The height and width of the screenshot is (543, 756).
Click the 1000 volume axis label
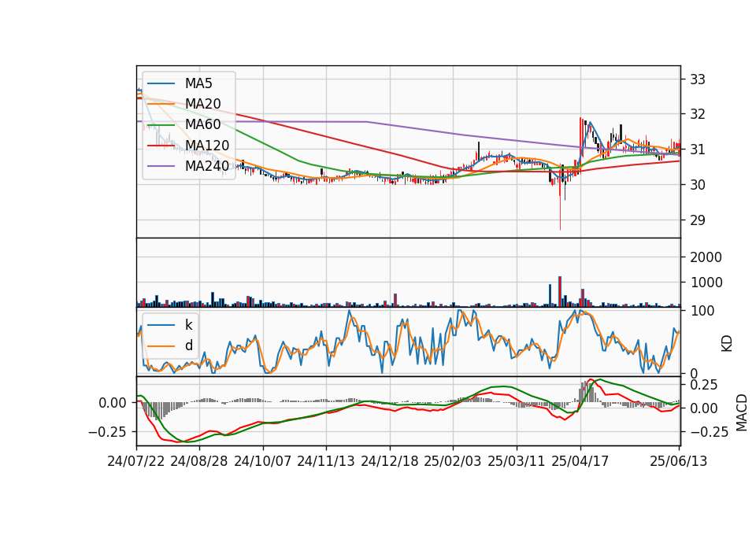pyautogui.click(x=706, y=283)
